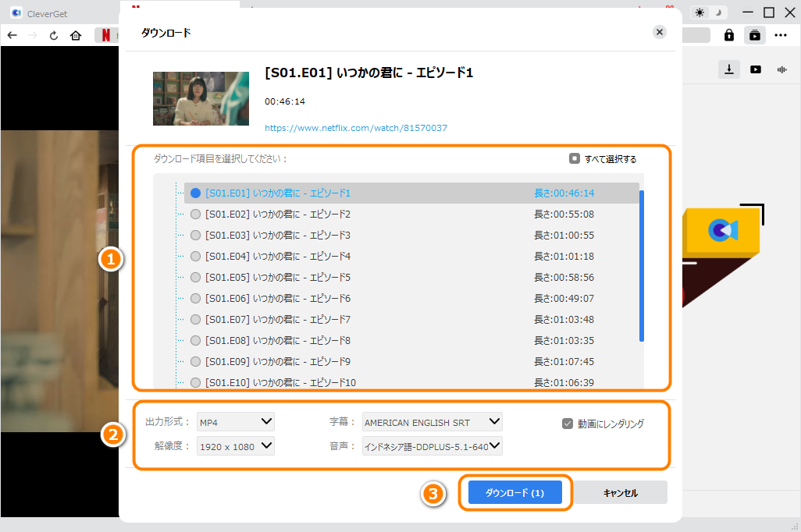This screenshot has height=532, width=801.
Task: Click the blue ダウンロード (1) button
Action: (515, 493)
